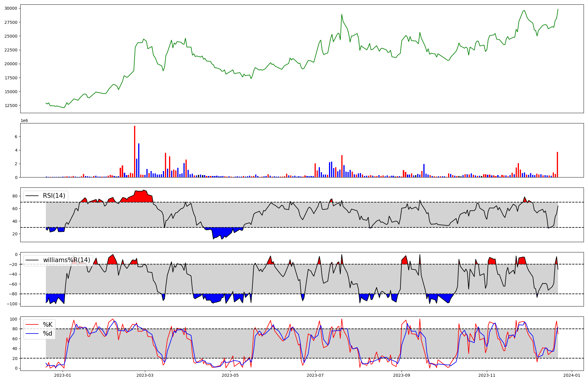Click the 30000 price axis tick label
This screenshot has width=588, height=382.
coord(11,9)
